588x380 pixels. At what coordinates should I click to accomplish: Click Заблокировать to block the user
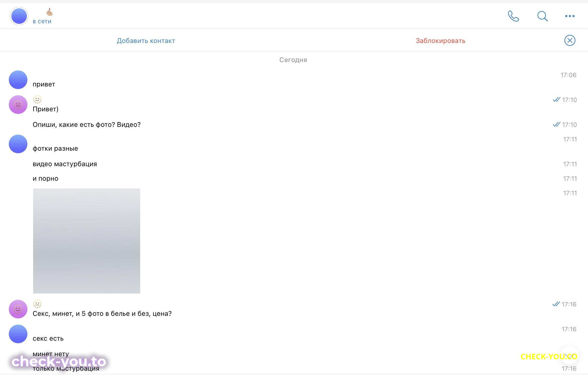[x=440, y=41]
